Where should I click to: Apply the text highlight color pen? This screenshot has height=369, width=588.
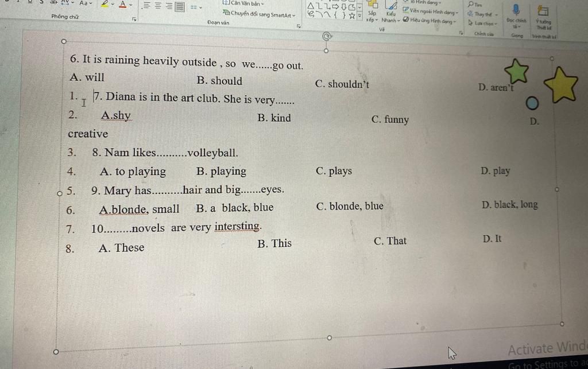[x=105, y=3]
